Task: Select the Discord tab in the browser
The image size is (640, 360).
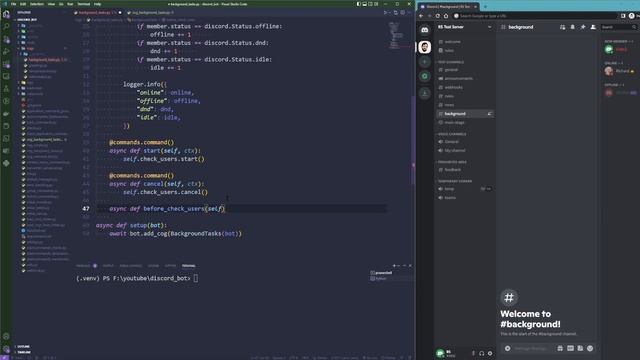Action: [x=448, y=7]
